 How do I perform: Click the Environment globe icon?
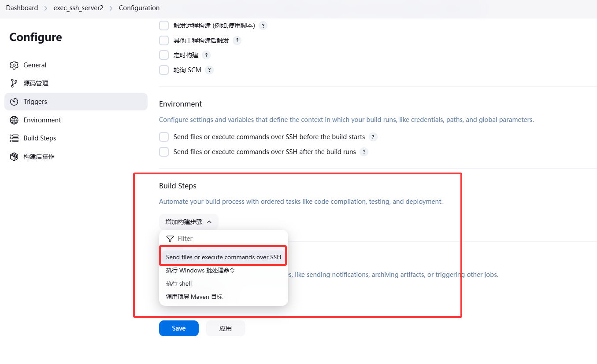click(x=14, y=120)
